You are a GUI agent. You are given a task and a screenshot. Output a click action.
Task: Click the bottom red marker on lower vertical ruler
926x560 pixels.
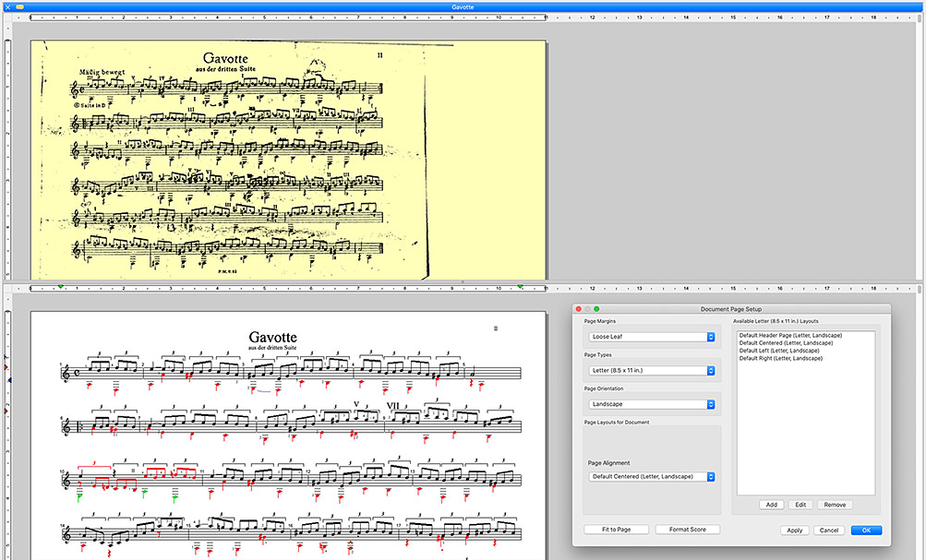click(6, 411)
